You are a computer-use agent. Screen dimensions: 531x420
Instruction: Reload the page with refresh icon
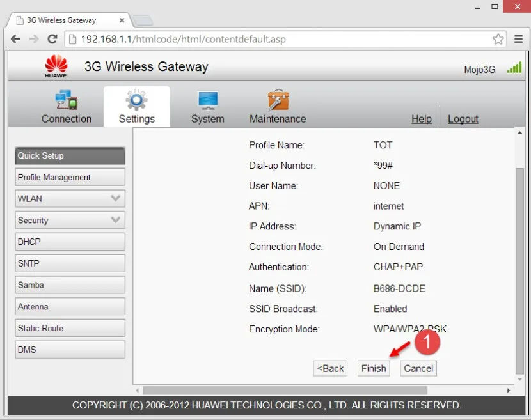tap(52, 39)
